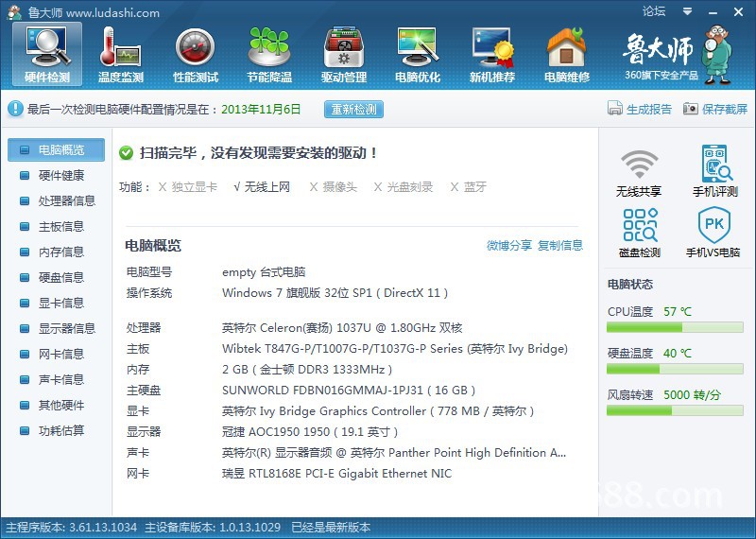Screen dimensions: 756x539
Task: Click memory value 2 GB 金士顿 DDR3
Action: pyautogui.click(x=307, y=370)
